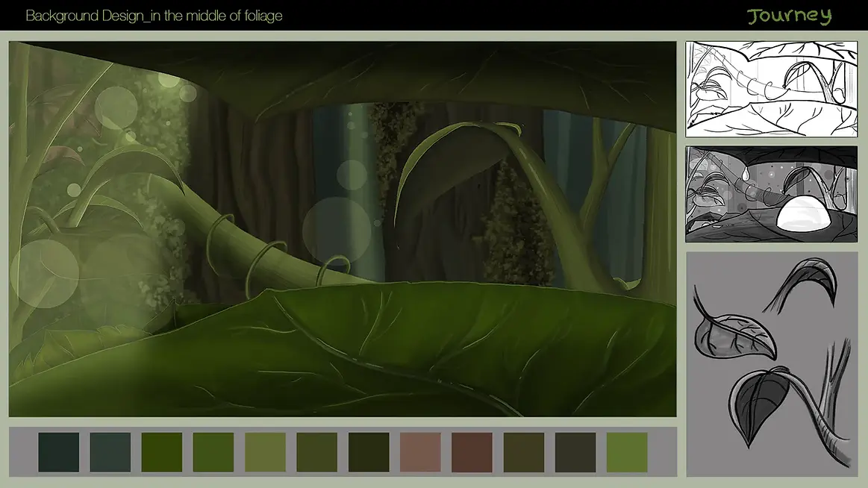Image resolution: width=868 pixels, height=488 pixels.
Task: Open the full-color foliage background painting
Action: click(343, 228)
